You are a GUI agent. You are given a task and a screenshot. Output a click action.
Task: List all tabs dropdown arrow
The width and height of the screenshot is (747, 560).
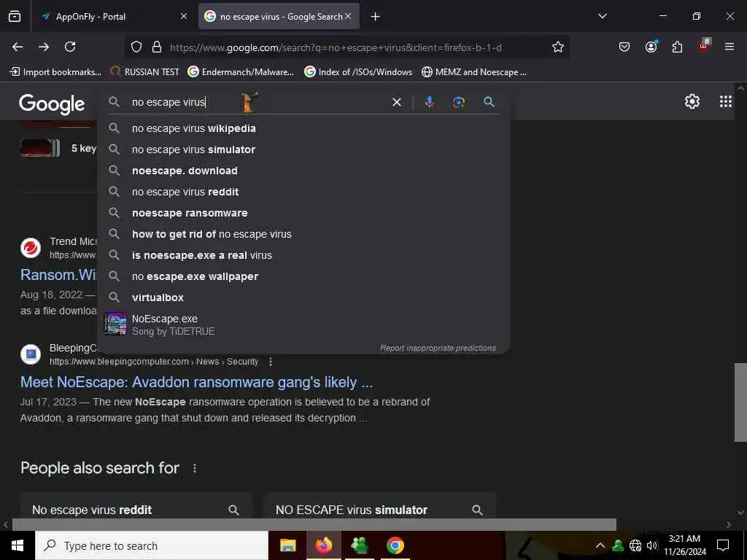602,16
